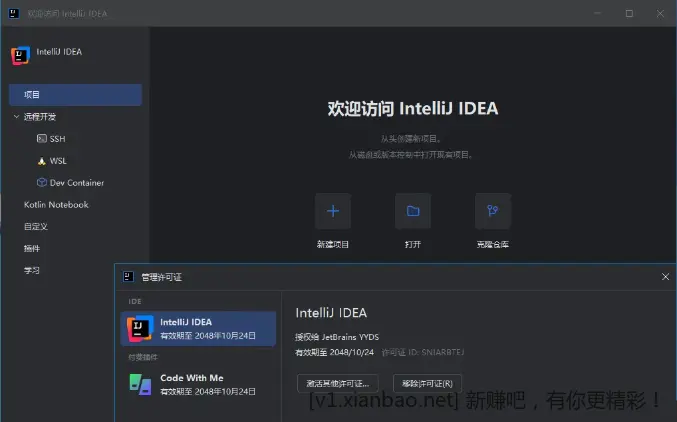Click the IntelliJ IDEA icon in title bar
677x422 pixels.
pyautogui.click(x=14, y=13)
